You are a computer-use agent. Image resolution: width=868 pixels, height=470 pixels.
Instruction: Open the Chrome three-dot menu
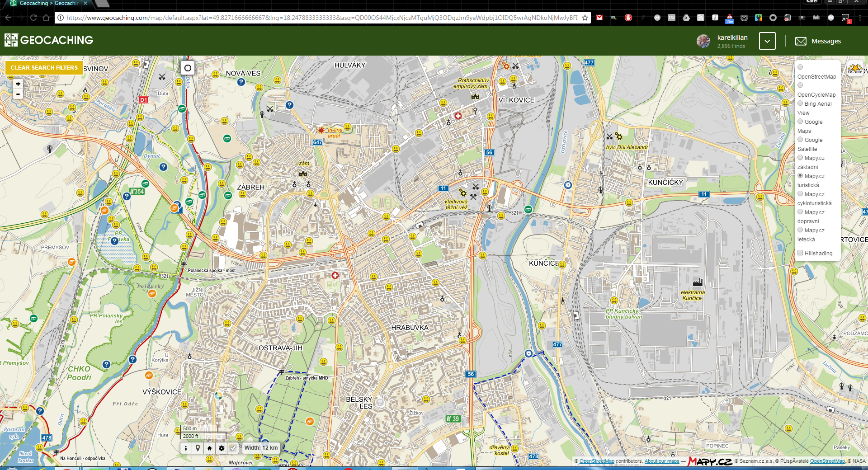860,18
